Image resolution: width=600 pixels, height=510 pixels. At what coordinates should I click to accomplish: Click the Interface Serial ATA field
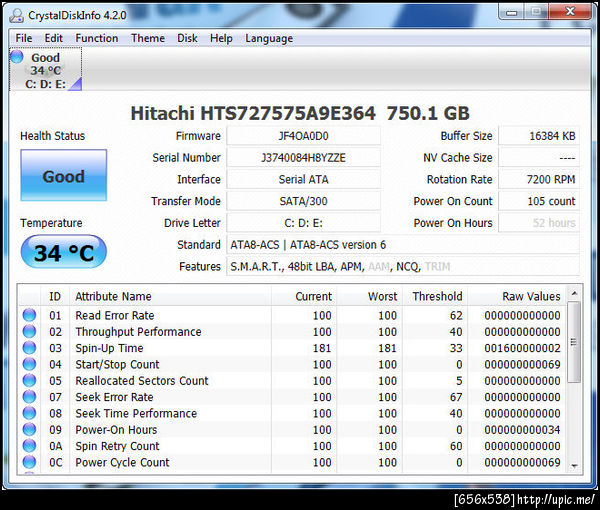coord(303,179)
